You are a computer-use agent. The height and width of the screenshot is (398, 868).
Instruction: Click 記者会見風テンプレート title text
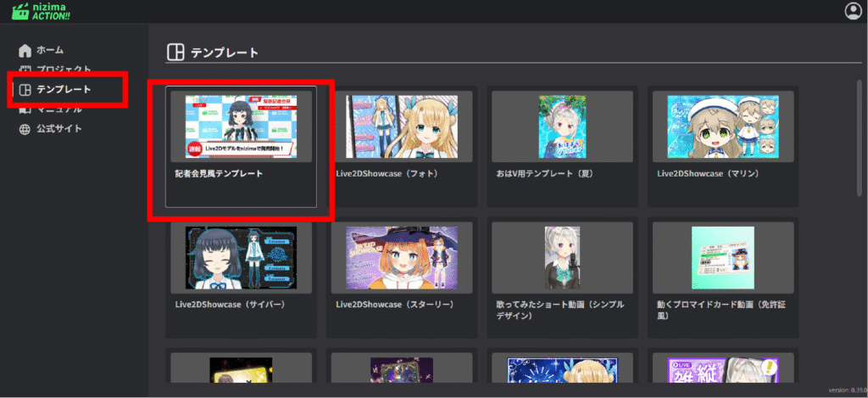[218, 173]
